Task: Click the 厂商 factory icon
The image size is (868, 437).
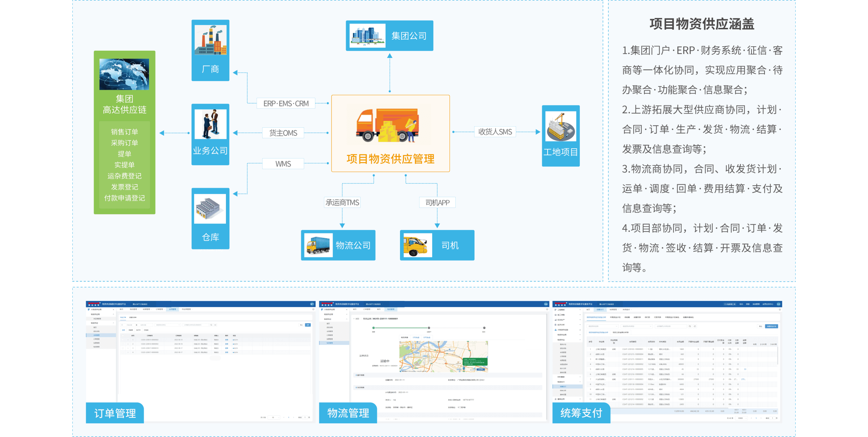Action: (x=210, y=40)
